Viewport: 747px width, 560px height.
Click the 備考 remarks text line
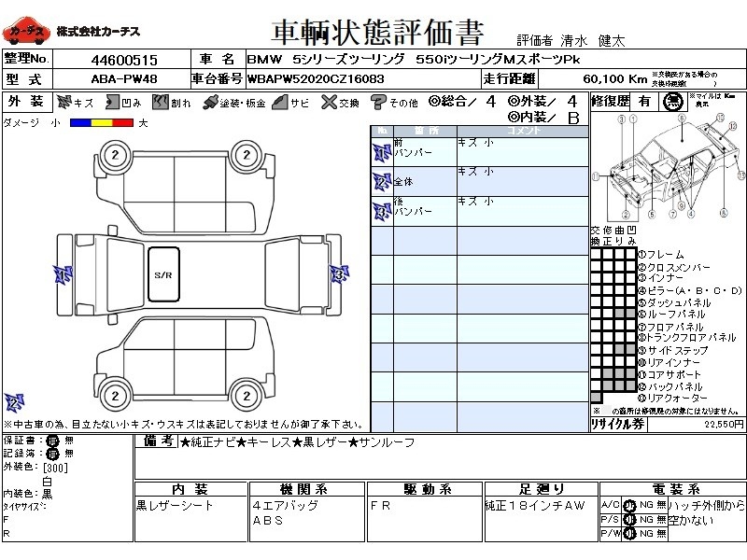pos(298,442)
